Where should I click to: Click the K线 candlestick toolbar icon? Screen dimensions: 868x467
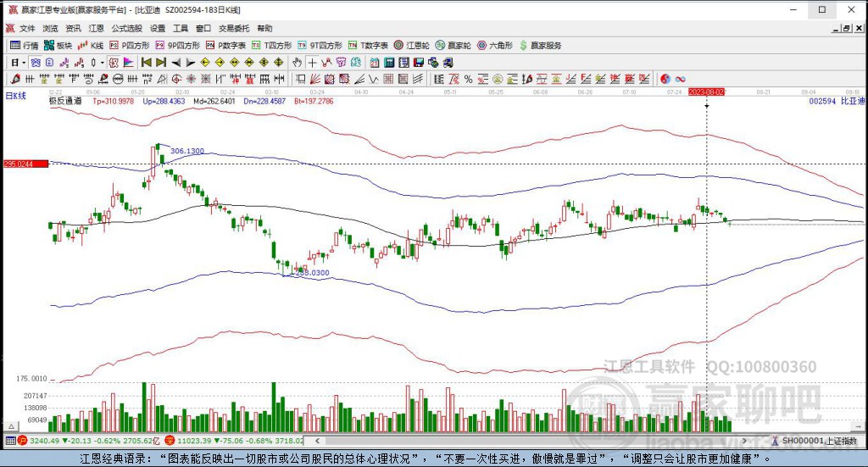pos(91,46)
